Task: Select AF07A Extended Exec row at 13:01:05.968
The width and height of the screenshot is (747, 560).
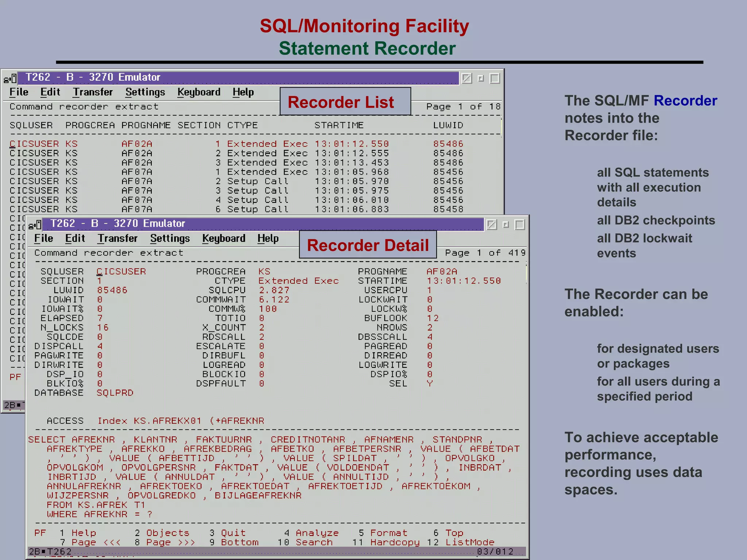Action: click(x=236, y=172)
